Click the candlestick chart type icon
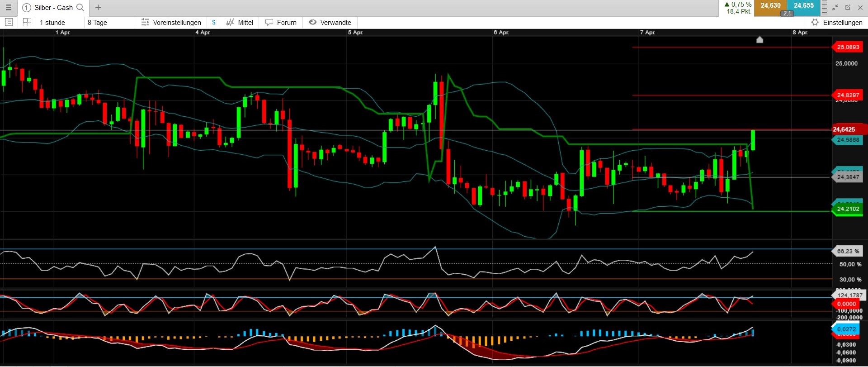 coord(231,22)
